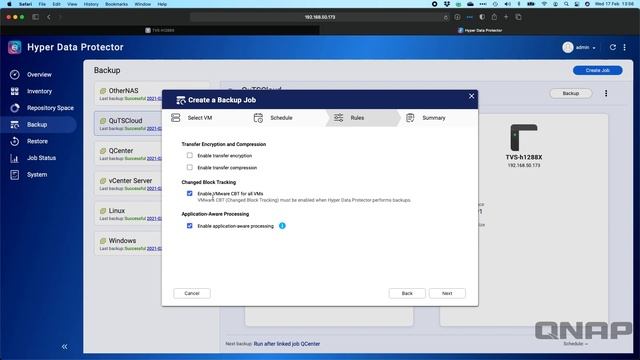Click the TVS-h1288X NAS device image

coord(524,137)
